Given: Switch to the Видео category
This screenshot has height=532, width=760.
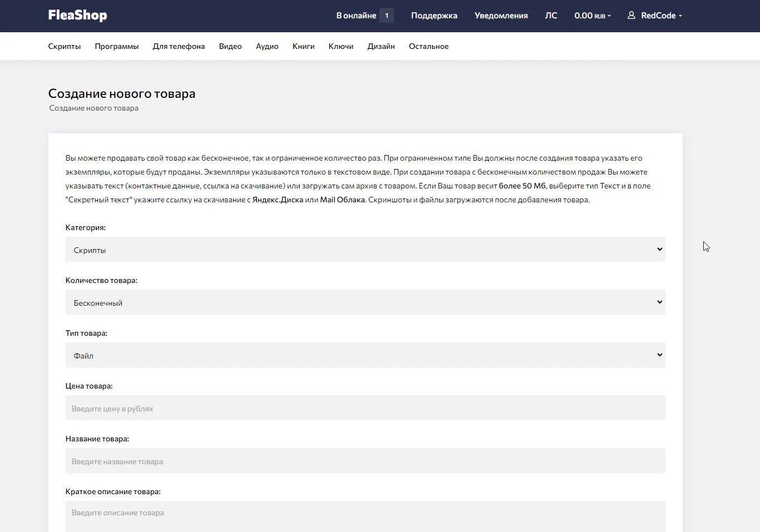Looking at the screenshot, I should (230, 46).
